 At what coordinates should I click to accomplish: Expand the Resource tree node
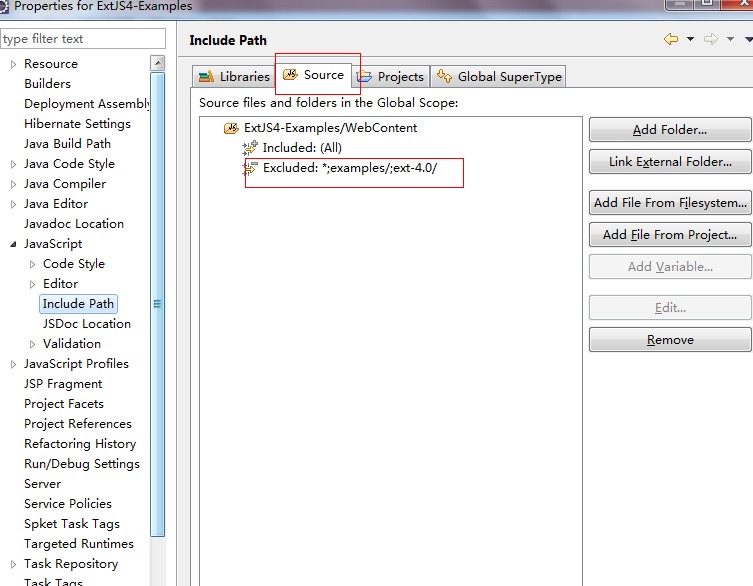13,64
